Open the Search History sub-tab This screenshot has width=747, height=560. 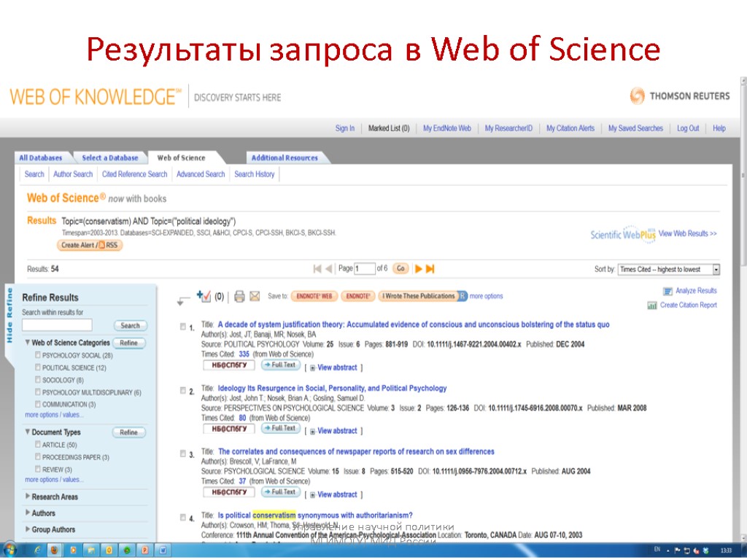click(255, 174)
